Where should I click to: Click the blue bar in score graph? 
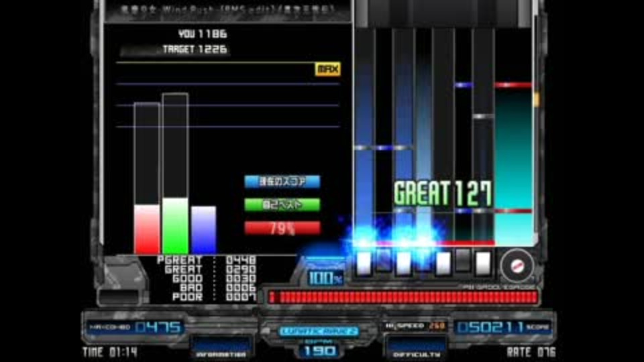click(203, 230)
